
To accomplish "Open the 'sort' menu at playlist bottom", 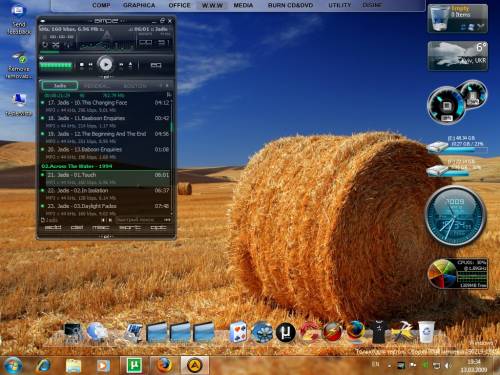I will click(x=130, y=227).
